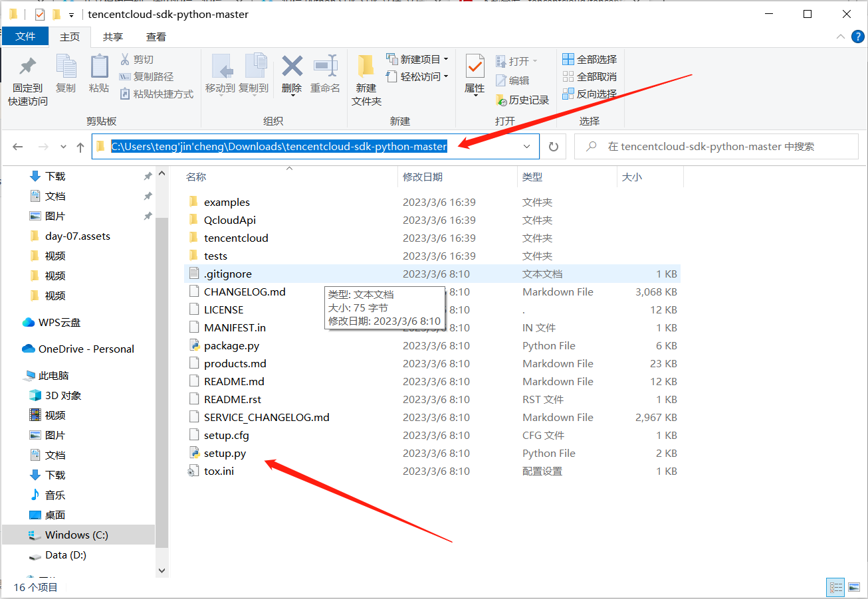Image resolution: width=868 pixels, height=599 pixels.
Task: Select the setup.py Python file
Action: click(225, 454)
